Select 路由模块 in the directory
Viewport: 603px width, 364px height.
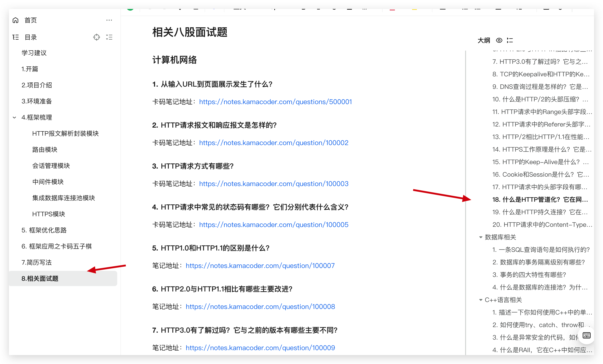pyautogui.click(x=45, y=150)
